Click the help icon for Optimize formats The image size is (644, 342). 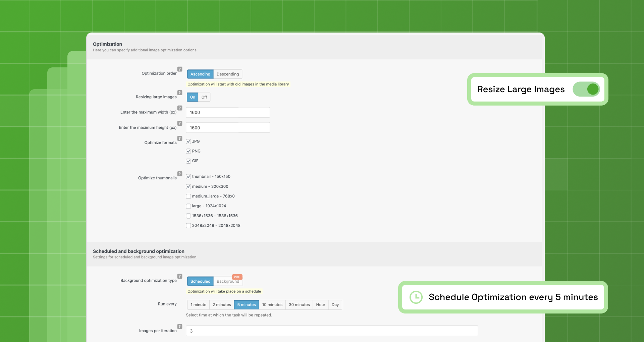pyautogui.click(x=179, y=138)
